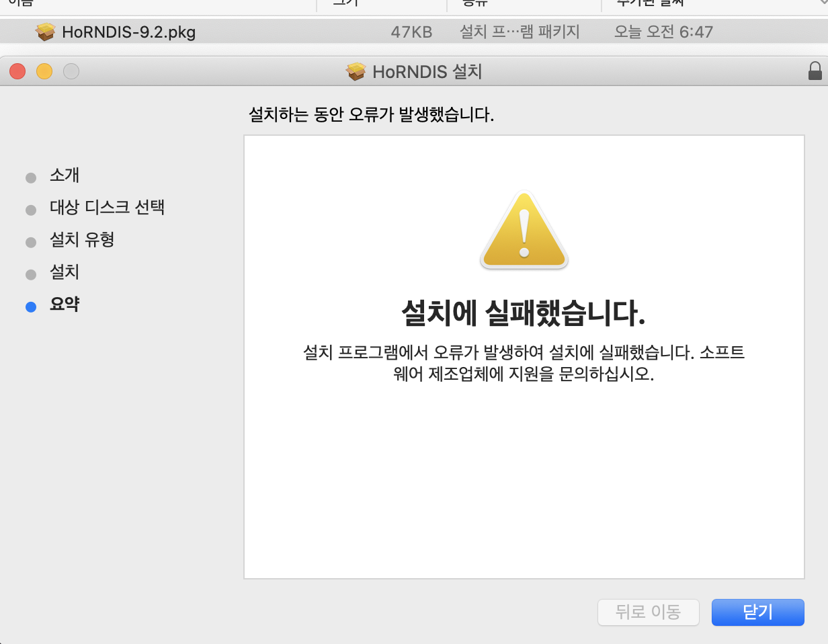The image size is (828, 644).
Task: Click 설치하는 동안 오류가 발생했습니다. message
Action: click(x=372, y=115)
